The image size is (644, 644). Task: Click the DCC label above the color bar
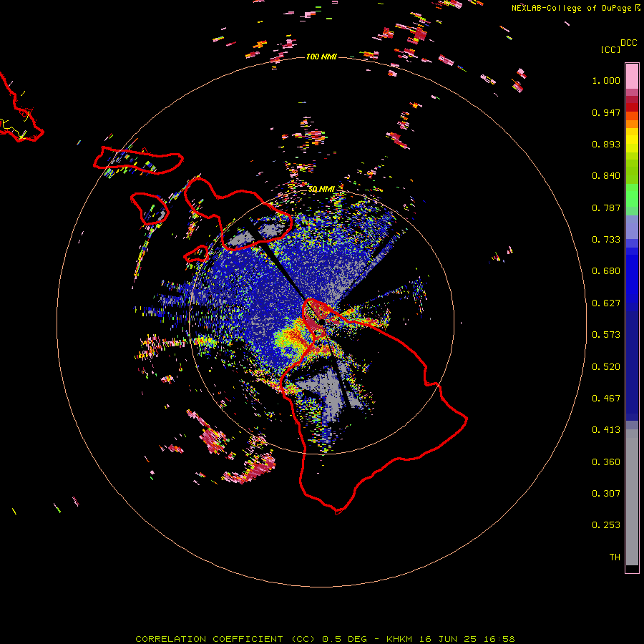point(629,43)
